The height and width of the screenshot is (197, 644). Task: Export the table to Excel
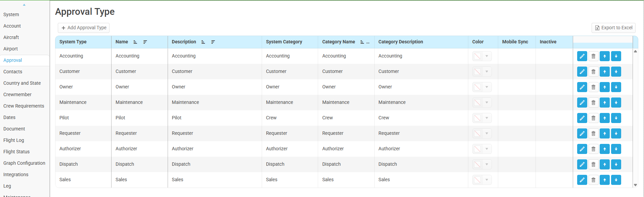pyautogui.click(x=613, y=28)
